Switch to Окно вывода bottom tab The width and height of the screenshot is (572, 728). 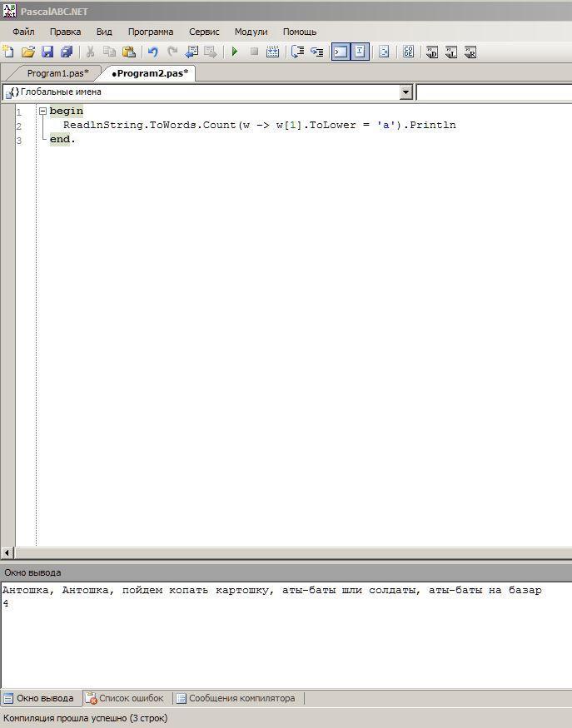(41, 698)
